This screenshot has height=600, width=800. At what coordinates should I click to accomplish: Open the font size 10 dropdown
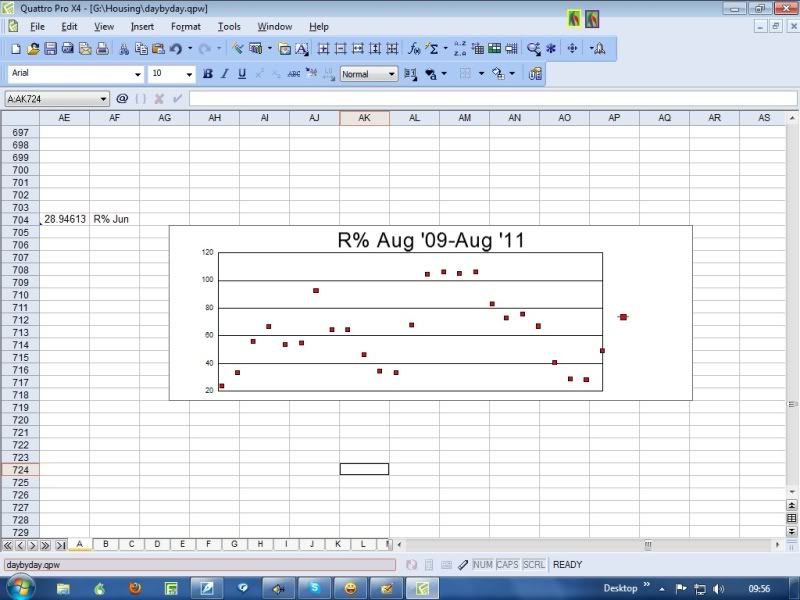(x=189, y=74)
